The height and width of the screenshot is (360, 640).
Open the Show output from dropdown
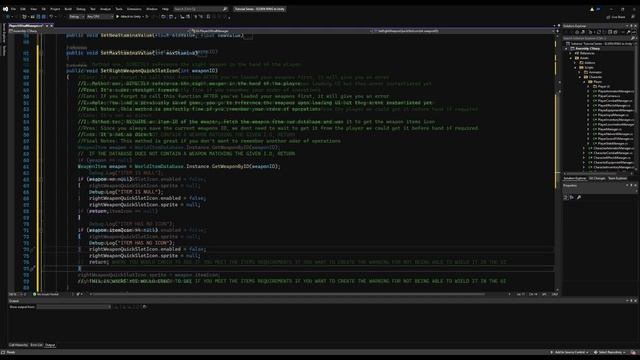(74, 307)
